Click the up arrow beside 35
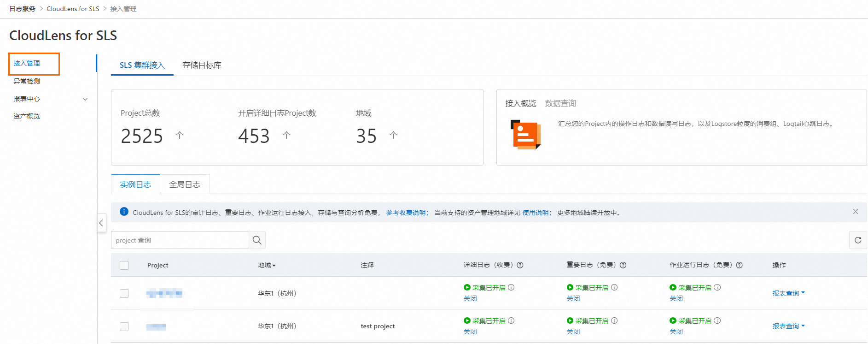The width and height of the screenshot is (868, 344). tap(393, 135)
